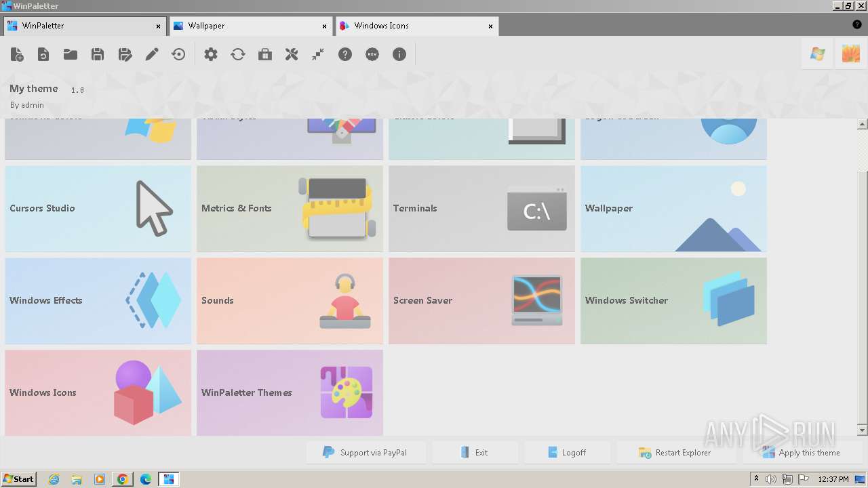This screenshot has width=868, height=488.
Task: Click the new theme file icon
Action: pyautogui.click(x=17, y=54)
